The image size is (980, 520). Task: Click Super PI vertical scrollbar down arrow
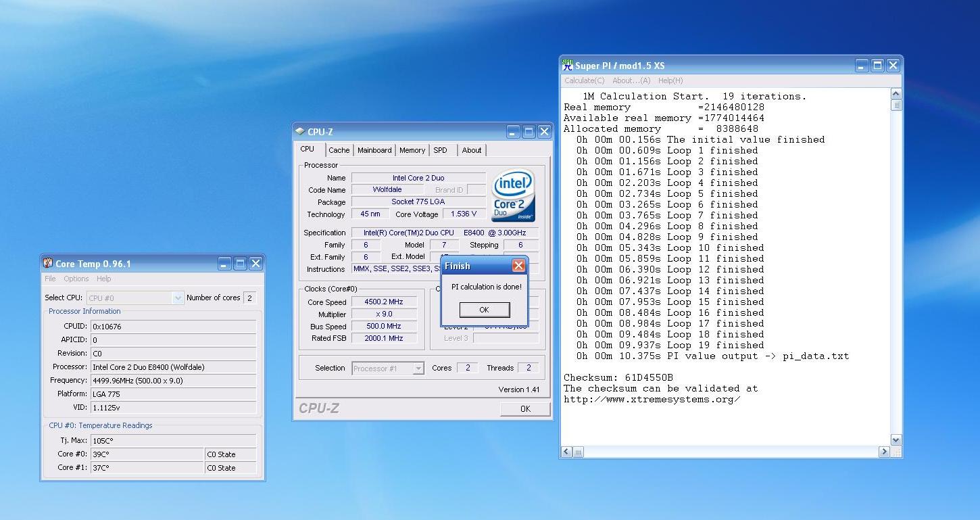[896, 440]
